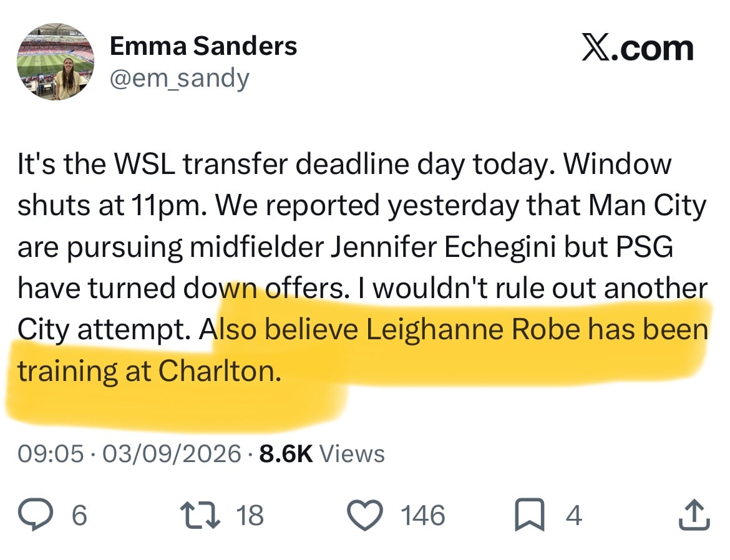Tap the share upload icon
730x560 pixels.
(694, 515)
